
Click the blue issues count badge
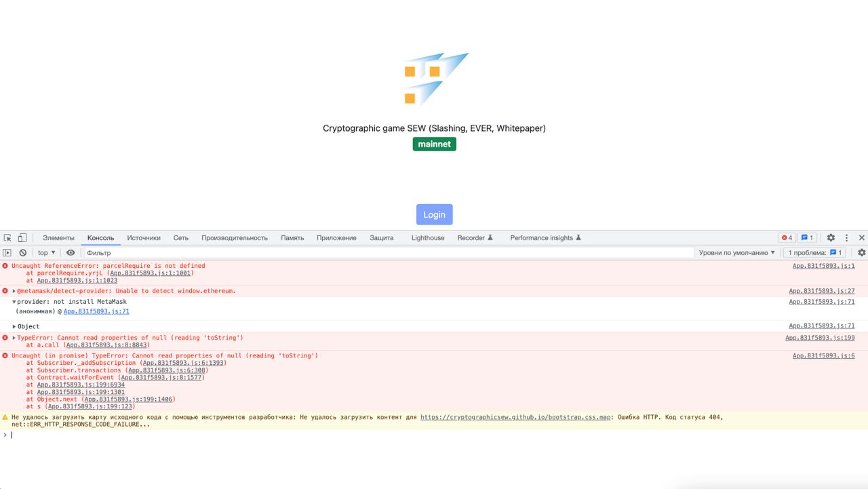tap(807, 238)
